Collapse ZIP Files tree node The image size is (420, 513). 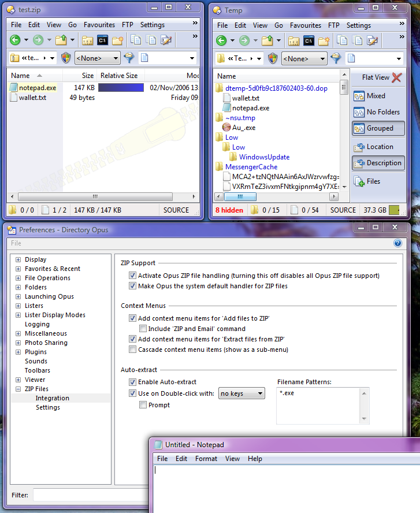18,389
